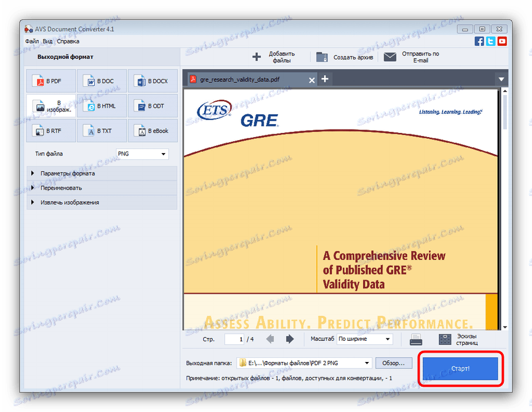The image size is (532, 412).
Task: Select the To DOCX output format
Action: 152,81
